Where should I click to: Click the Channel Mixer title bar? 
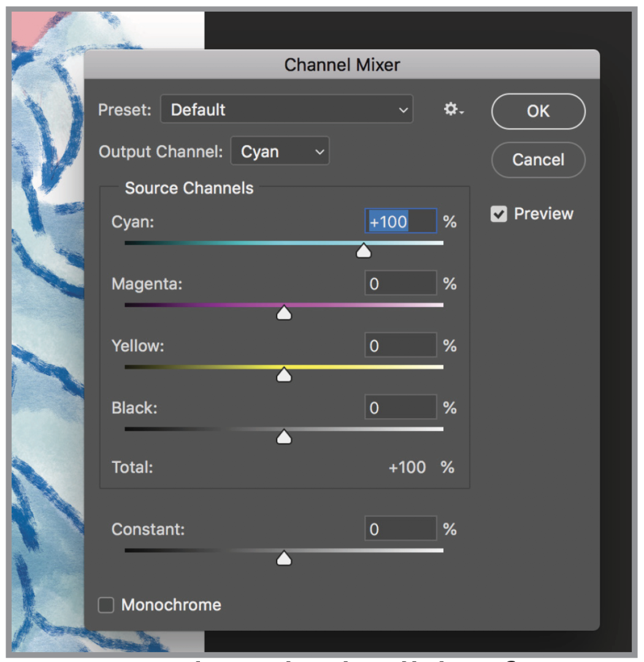(342, 64)
